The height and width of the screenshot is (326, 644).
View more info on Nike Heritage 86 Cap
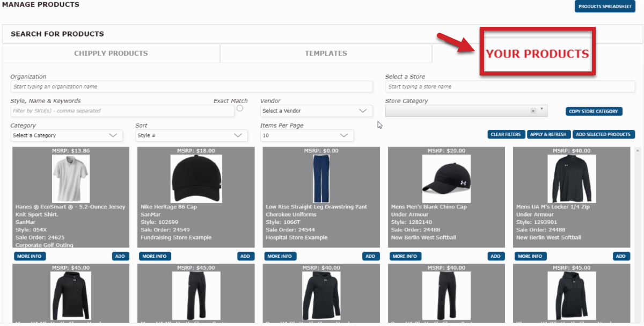pyautogui.click(x=155, y=256)
